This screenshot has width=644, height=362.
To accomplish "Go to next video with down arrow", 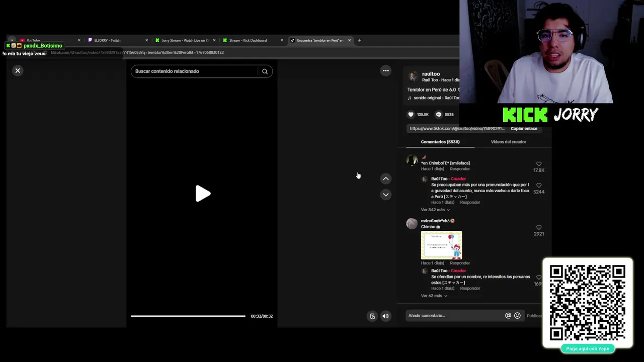I will (386, 195).
